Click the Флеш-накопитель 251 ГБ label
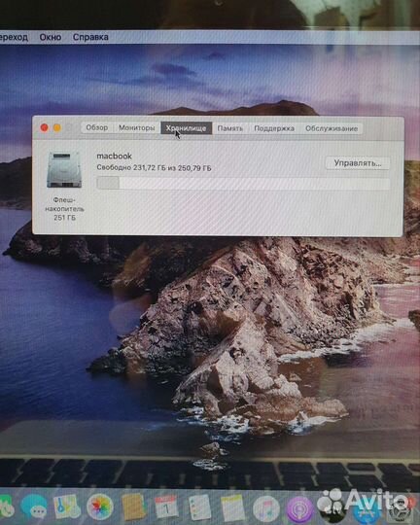Screen dimensions: 420x525 [64, 209]
